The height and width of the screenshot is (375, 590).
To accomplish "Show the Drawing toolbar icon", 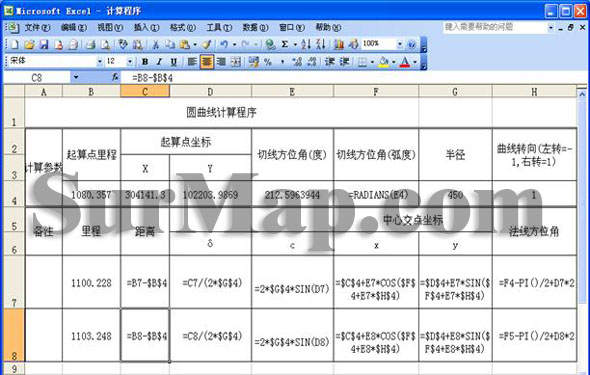I will (x=353, y=44).
